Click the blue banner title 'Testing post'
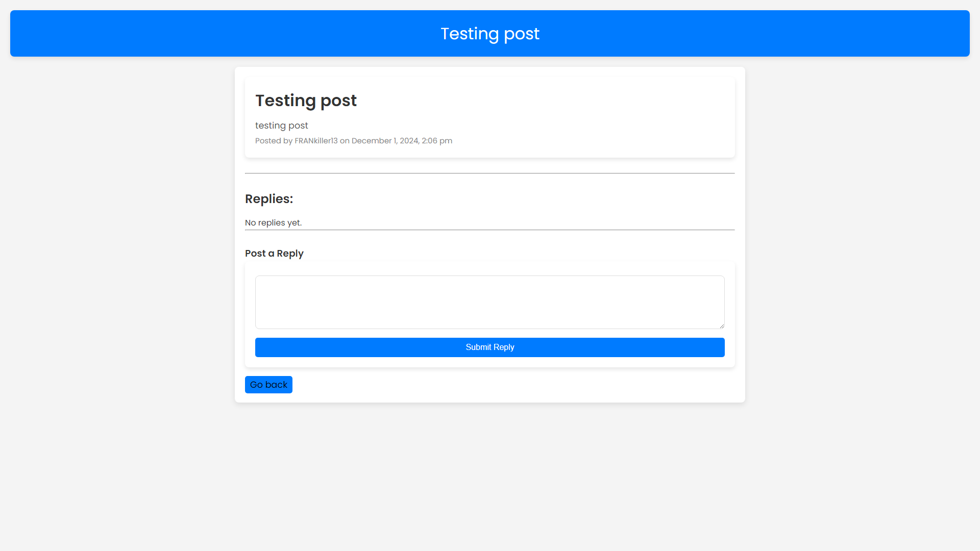Viewport: 980px width, 551px height. (x=489, y=34)
